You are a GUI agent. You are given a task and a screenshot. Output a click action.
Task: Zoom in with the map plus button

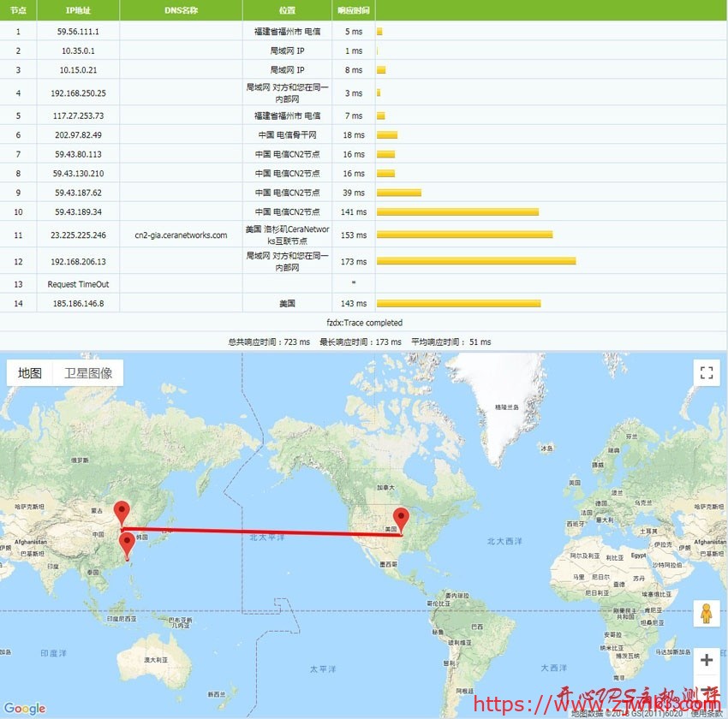point(706,660)
